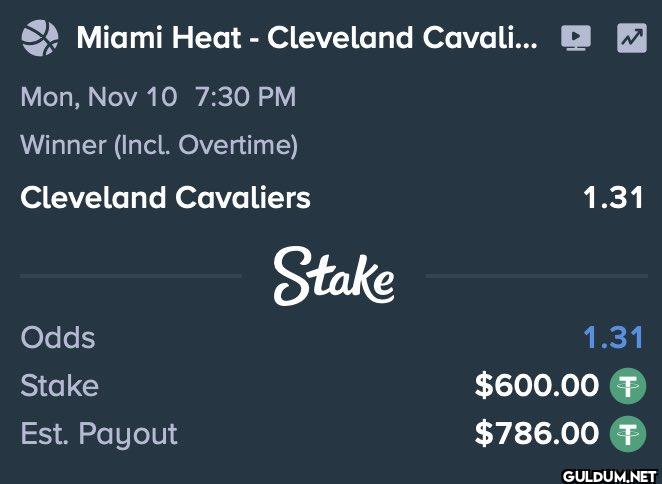662x484 pixels.
Task: Click the Winner (Incl. Overtime) market label
Action: click(159, 145)
